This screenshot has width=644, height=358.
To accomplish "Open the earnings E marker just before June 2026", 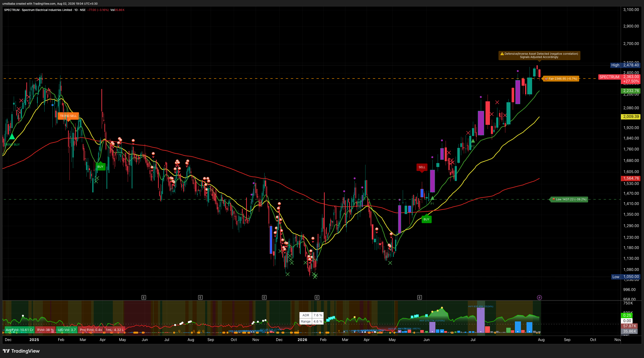I will click(x=419, y=297).
